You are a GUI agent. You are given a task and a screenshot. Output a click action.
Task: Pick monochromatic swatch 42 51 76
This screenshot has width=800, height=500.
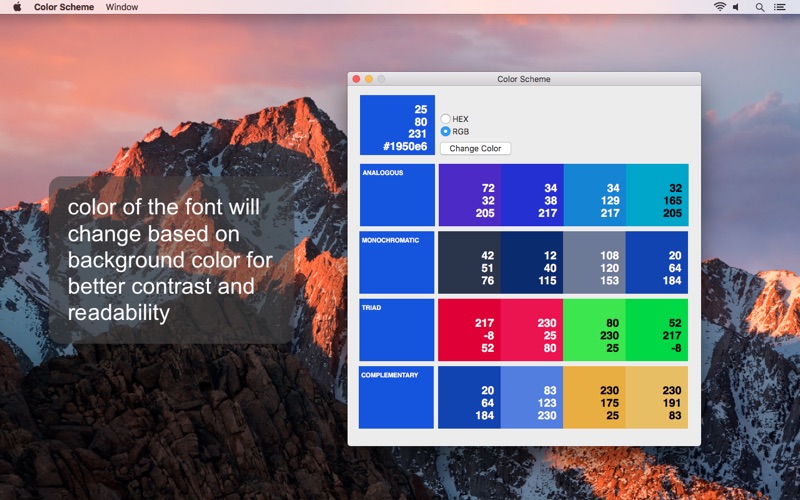tap(469, 262)
